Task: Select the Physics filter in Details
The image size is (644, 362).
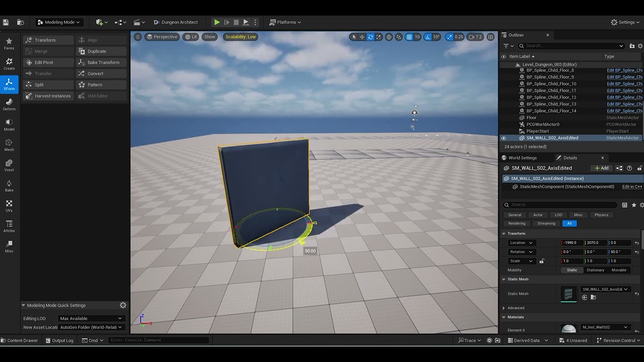Action: click(x=601, y=215)
